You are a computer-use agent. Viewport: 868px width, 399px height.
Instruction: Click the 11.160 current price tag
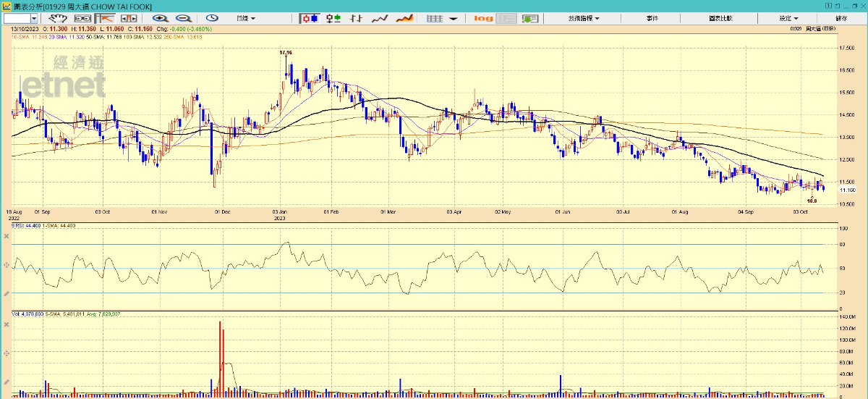point(848,190)
